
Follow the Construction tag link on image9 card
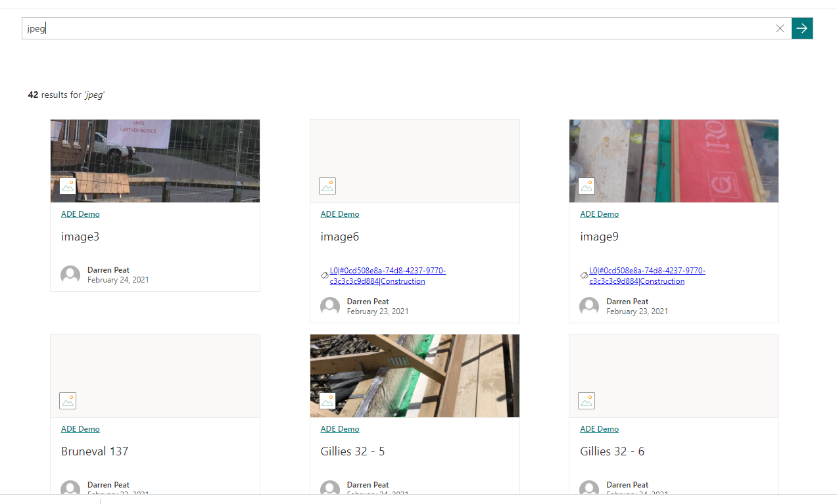[647, 276]
